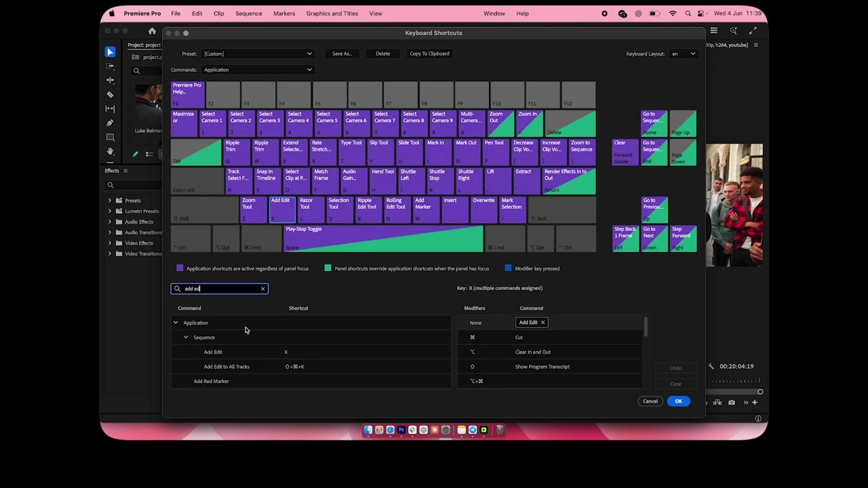
Task: Select the Selection tool in the tools panel
Action: [x=110, y=52]
